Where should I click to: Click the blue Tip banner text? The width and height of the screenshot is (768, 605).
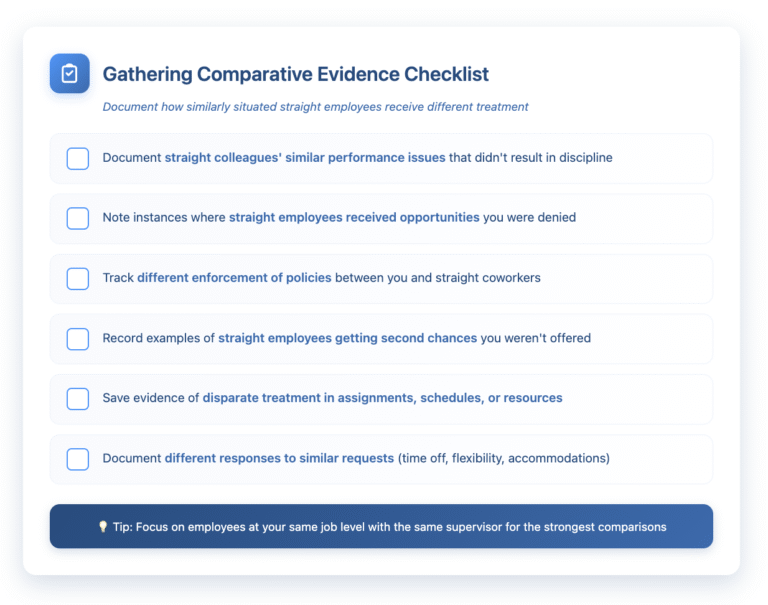(x=388, y=526)
